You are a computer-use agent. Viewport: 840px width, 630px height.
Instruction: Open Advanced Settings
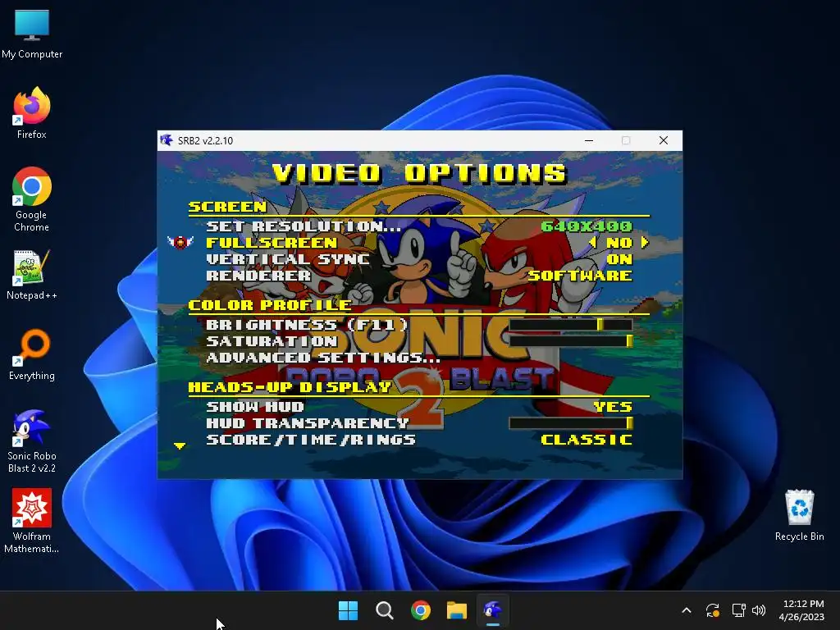tap(323, 358)
